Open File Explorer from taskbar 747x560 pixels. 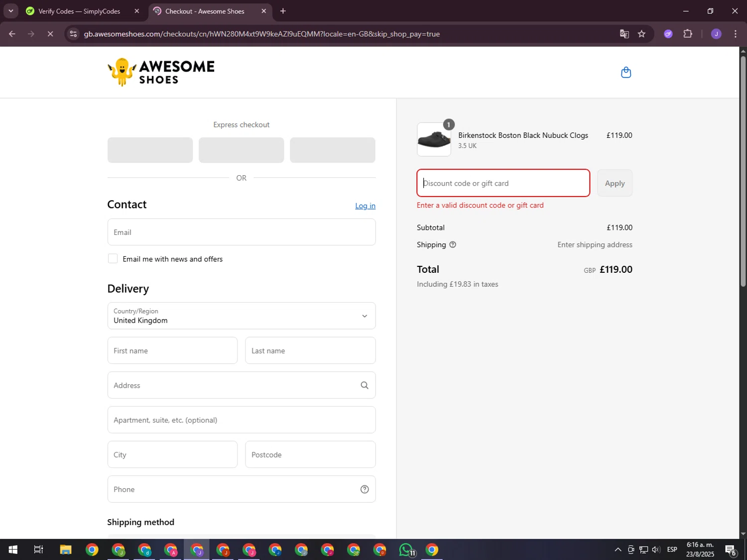(x=66, y=550)
